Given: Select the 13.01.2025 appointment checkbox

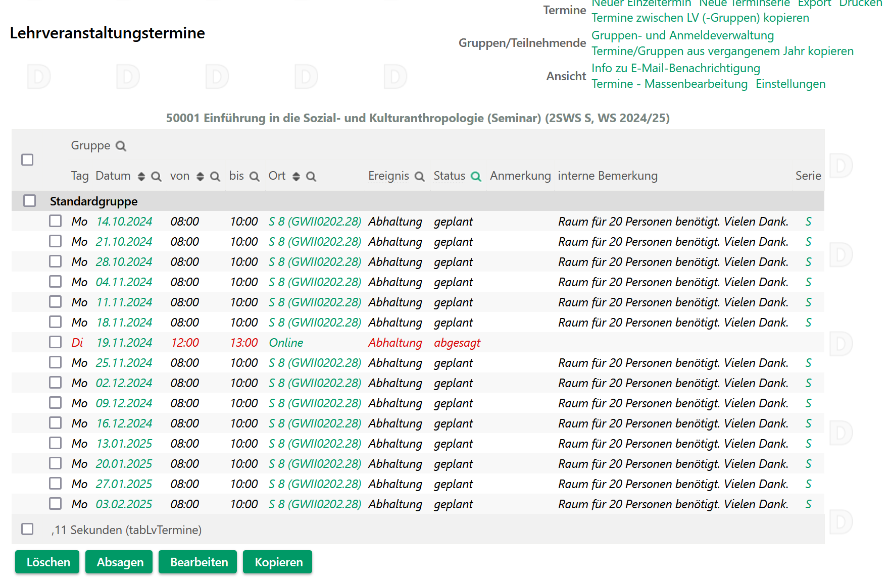Looking at the screenshot, I should tap(56, 443).
